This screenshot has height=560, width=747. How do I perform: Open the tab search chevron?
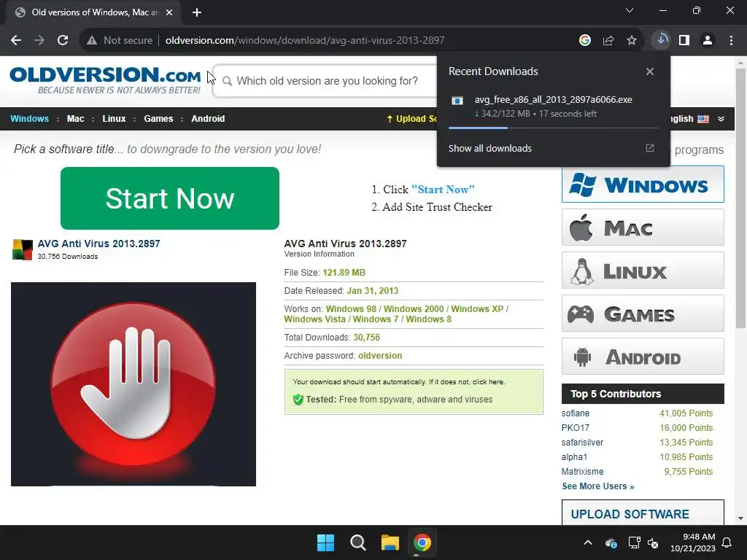click(630, 10)
